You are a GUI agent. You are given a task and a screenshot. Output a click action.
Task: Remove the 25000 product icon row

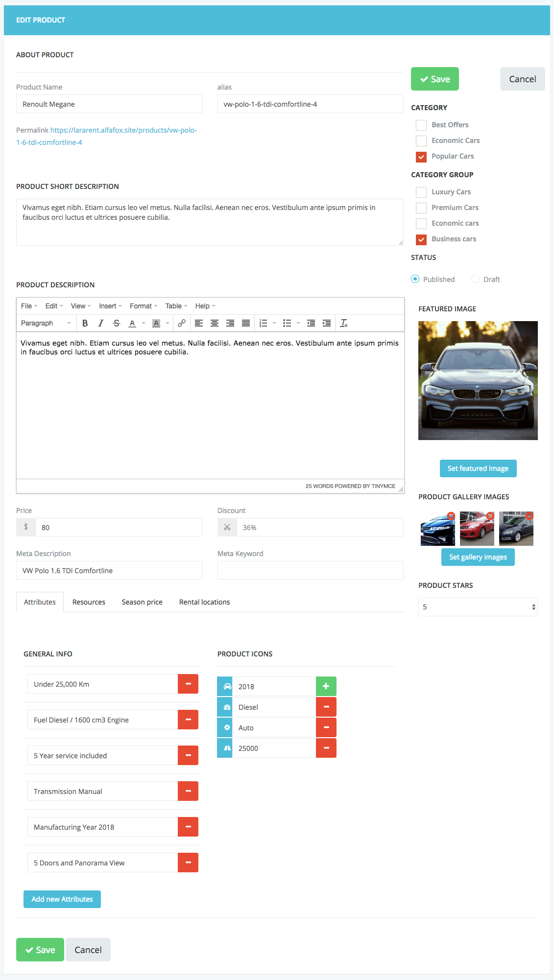[x=326, y=748]
